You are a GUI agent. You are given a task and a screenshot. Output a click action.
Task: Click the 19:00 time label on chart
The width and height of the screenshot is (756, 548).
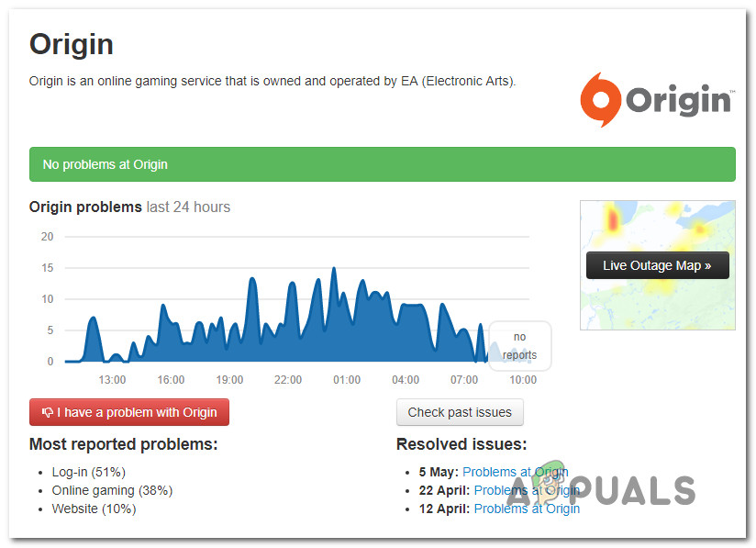pyautogui.click(x=229, y=380)
